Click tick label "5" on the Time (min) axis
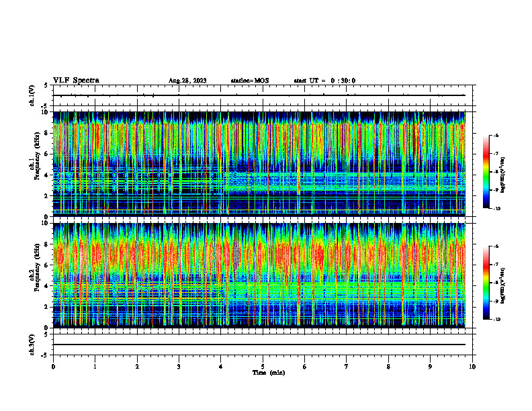Screen dimensions: 532x411 point(263,367)
